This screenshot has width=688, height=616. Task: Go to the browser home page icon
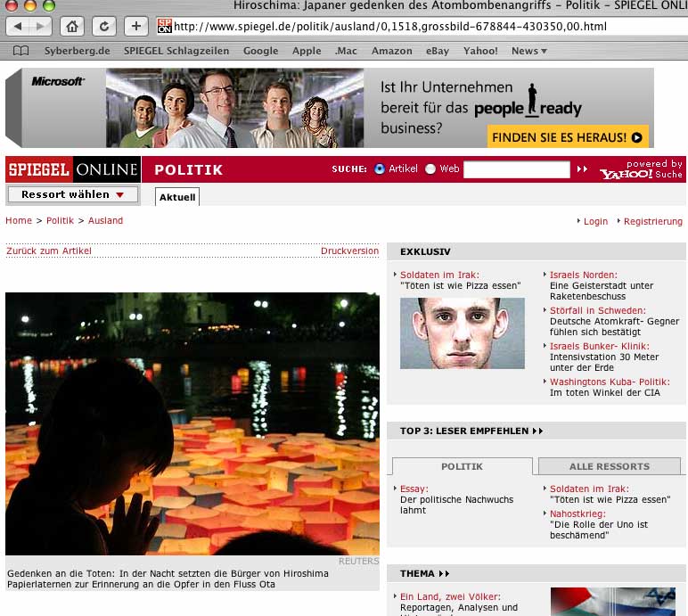pos(73,26)
